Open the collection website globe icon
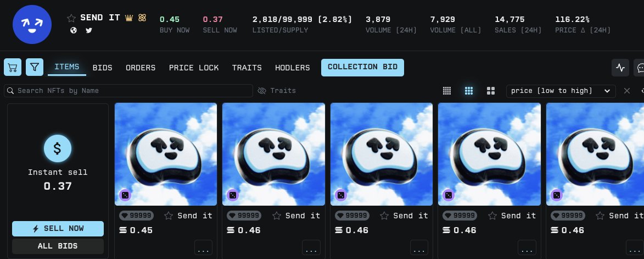The width and height of the screenshot is (644, 259). (74, 30)
